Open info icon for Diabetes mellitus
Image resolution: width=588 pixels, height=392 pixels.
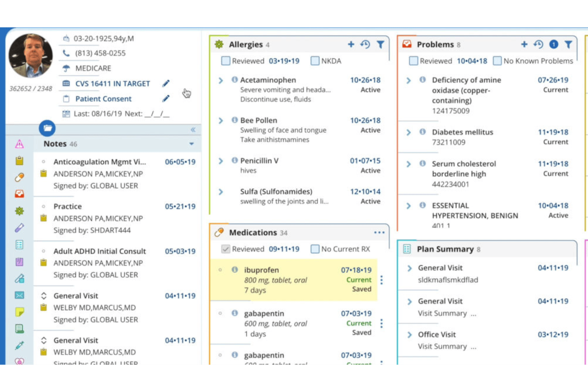coord(422,132)
